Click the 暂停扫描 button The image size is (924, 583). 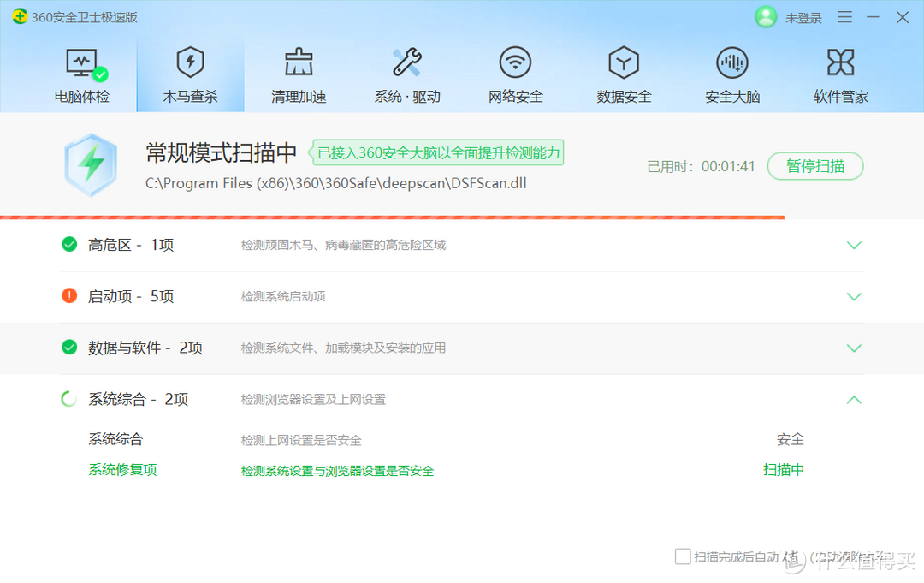click(815, 166)
